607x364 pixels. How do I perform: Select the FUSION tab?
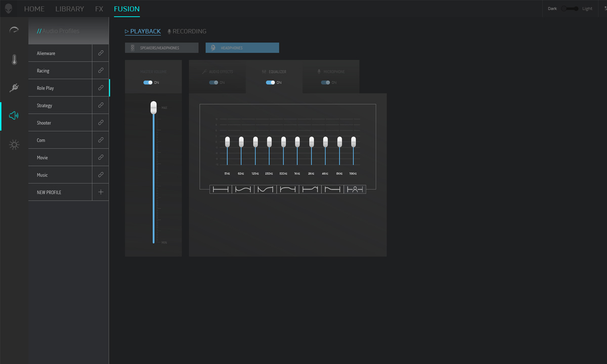[x=127, y=9]
